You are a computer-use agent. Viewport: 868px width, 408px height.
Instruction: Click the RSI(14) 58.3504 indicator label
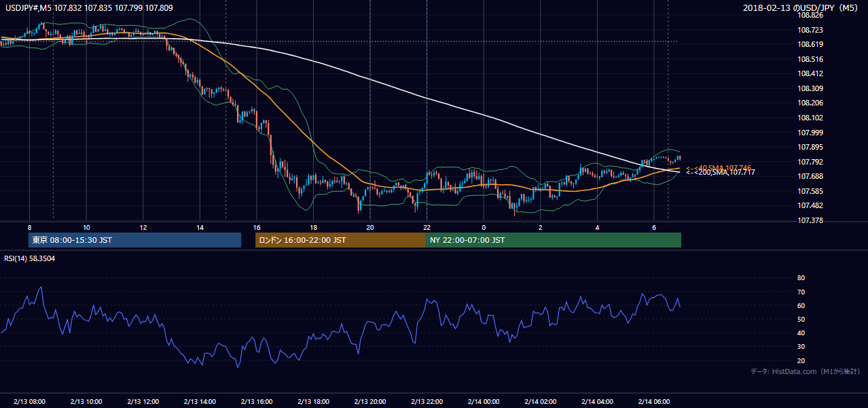(x=29, y=258)
